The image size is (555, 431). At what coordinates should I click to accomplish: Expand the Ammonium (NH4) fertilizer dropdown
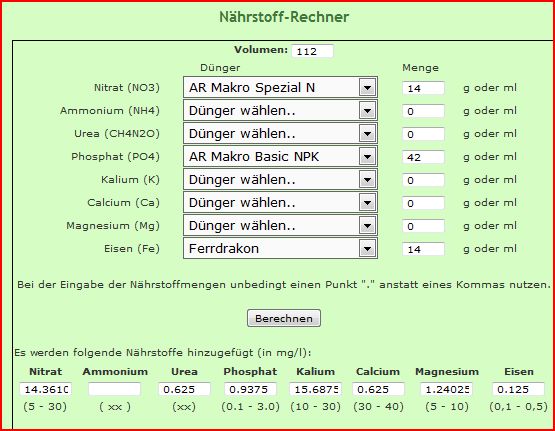point(280,110)
